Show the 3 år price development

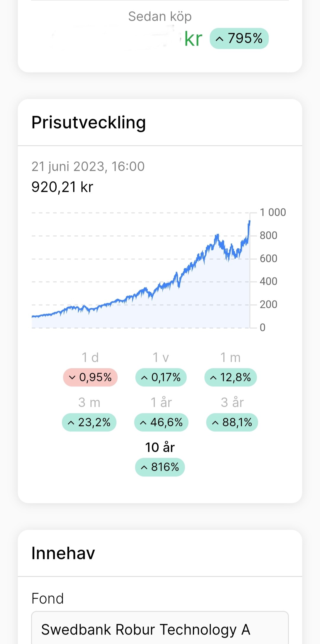232,403
